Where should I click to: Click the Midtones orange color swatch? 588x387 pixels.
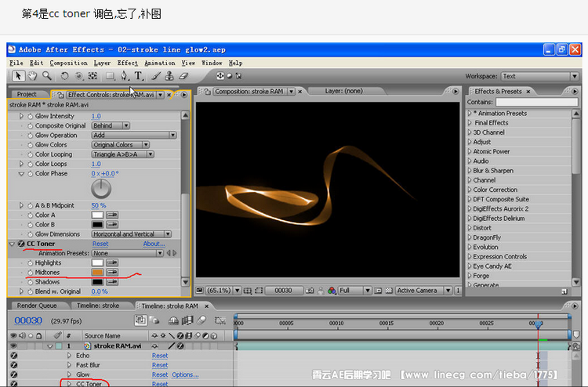tap(97, 273)
